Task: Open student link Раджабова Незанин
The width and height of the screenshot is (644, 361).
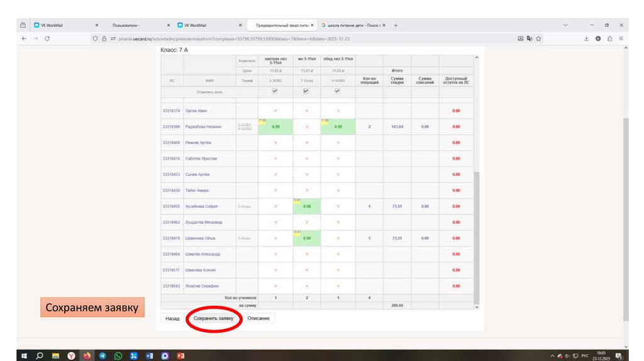Action: tap(203, 127)
